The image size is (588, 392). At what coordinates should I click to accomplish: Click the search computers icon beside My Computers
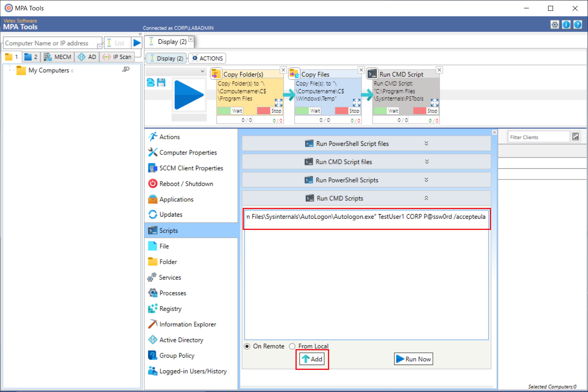(126, 70)
